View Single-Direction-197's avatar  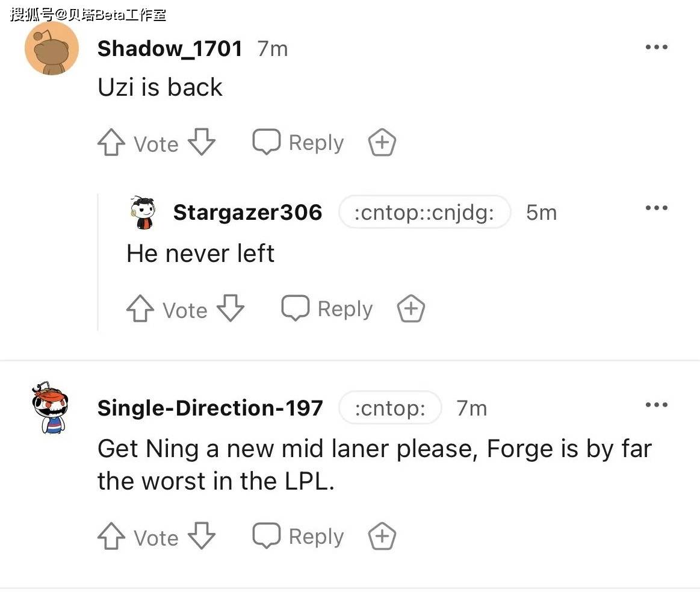point(51,408)
